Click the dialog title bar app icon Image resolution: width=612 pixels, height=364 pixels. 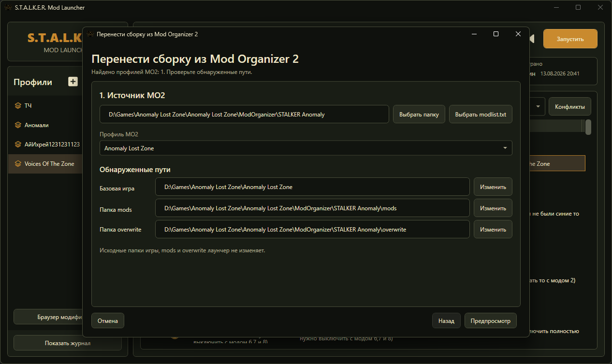(90, 34)
